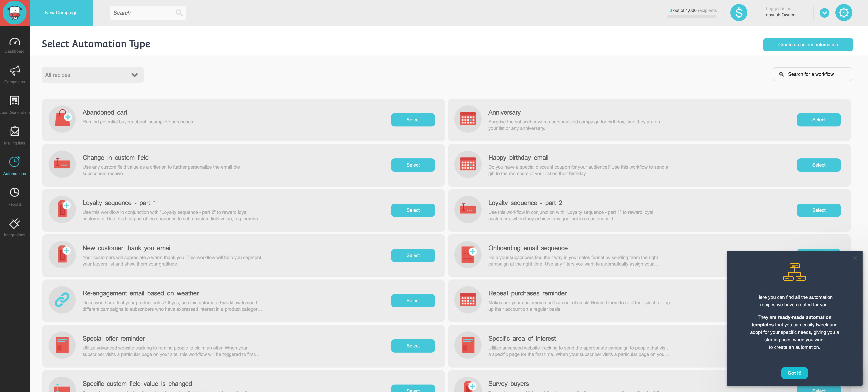Click the New customer thank you tag icon
Image resolution: width=868 pixels, height=392 pixels.
point(62,254)
